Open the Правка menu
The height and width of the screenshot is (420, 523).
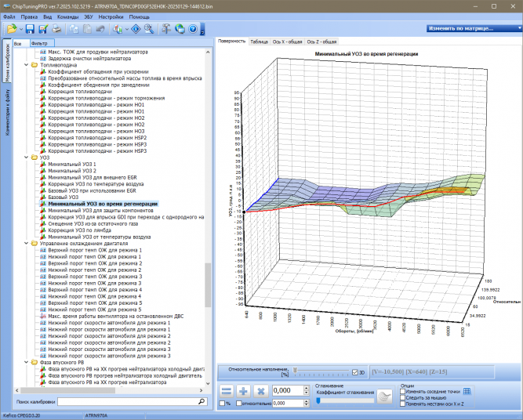[x=29, y=16]
